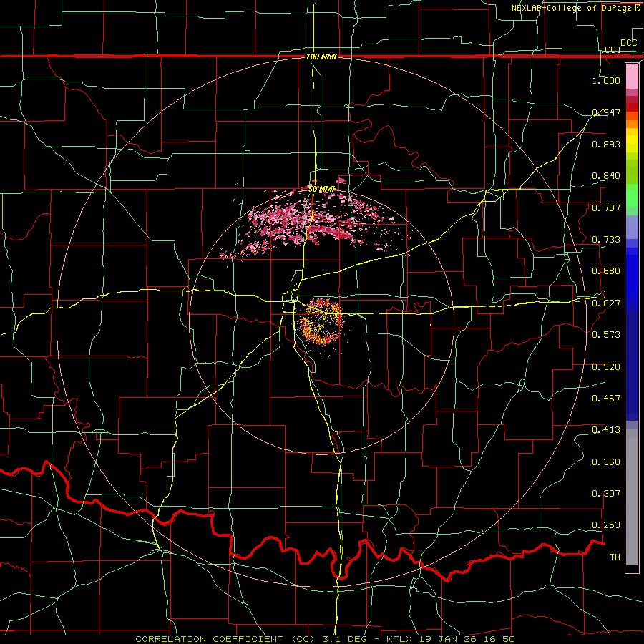This screenshot has width=644, height=644.
Task: Click the 50 NMI range ring label
Action: [x=321, y=190]
